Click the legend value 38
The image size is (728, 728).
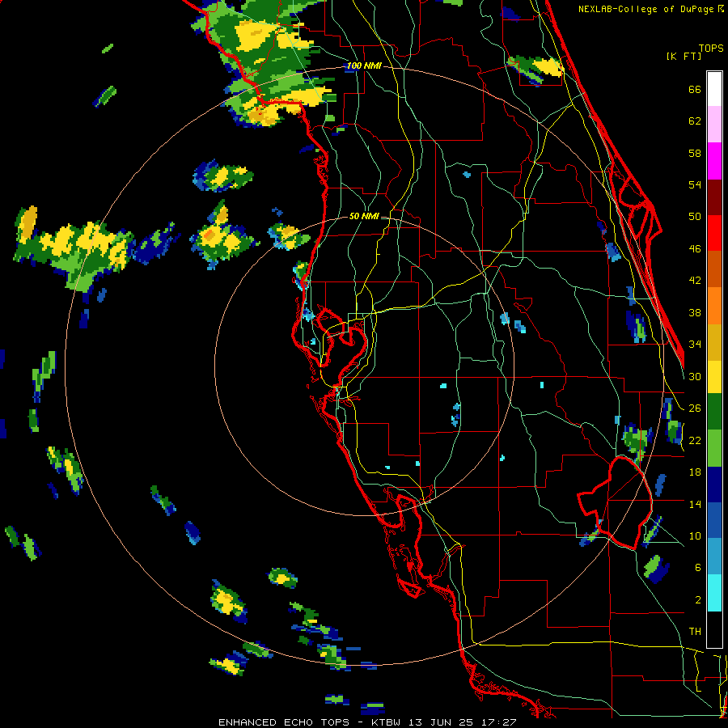[x=695, y=313]
